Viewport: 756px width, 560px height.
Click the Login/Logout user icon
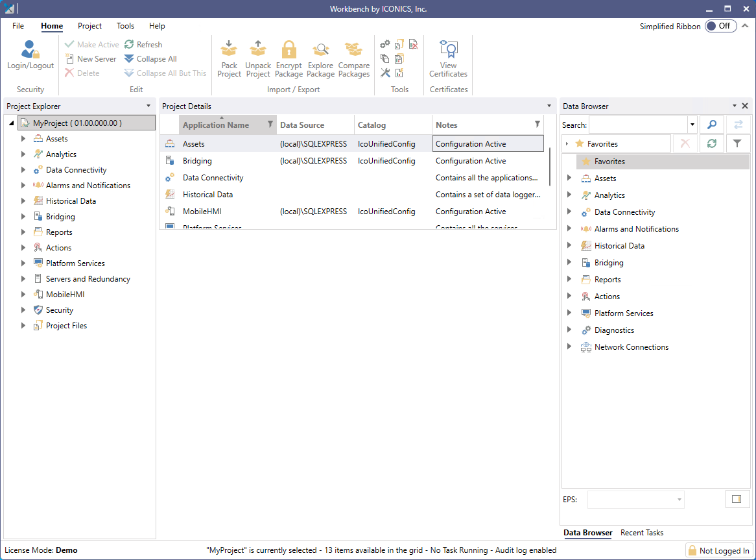pos(30,50)
